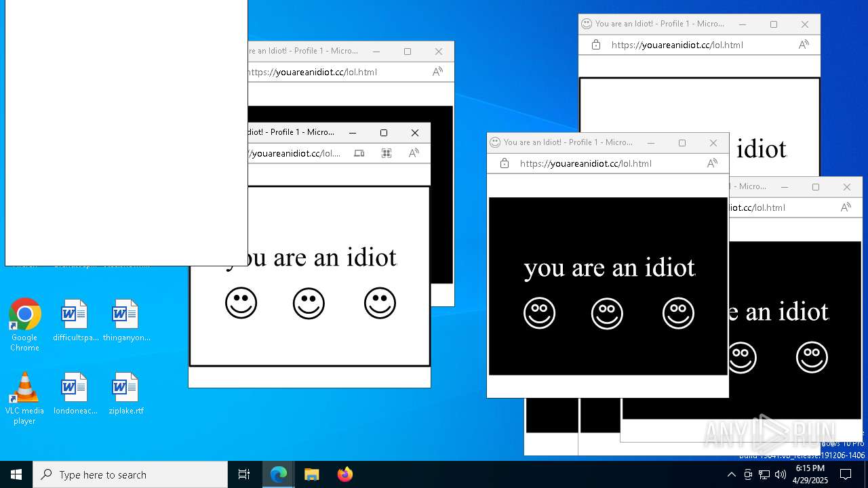
Task: Click the address bar URL in the back-left window
Action: click(x=313, y=72)
